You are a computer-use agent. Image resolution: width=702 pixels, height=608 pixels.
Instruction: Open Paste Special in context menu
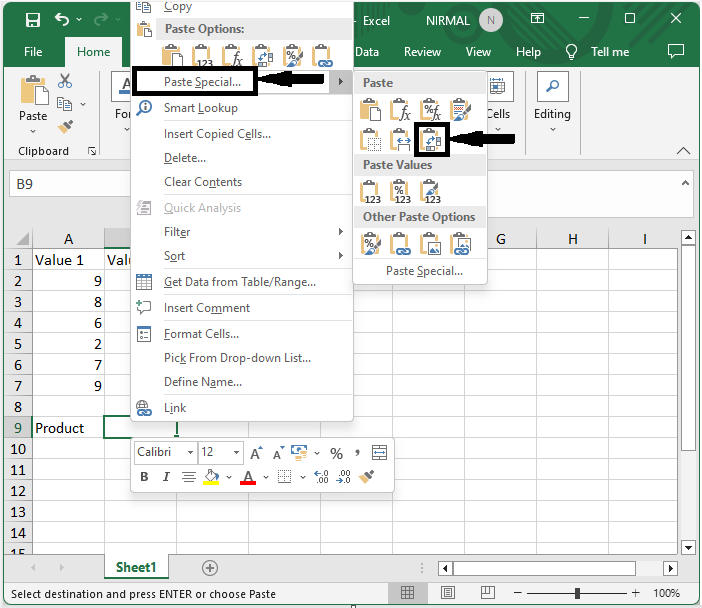[x=202, y=82]
